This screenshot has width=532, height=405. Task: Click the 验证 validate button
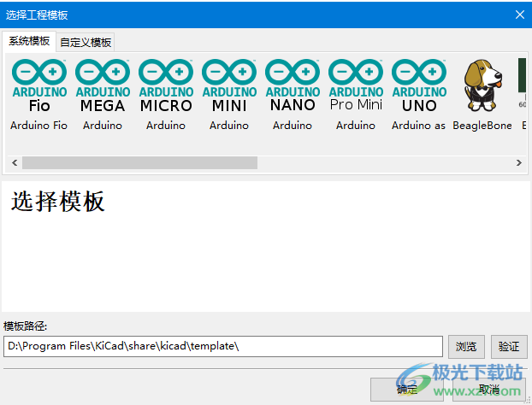[x=509, y=346]
